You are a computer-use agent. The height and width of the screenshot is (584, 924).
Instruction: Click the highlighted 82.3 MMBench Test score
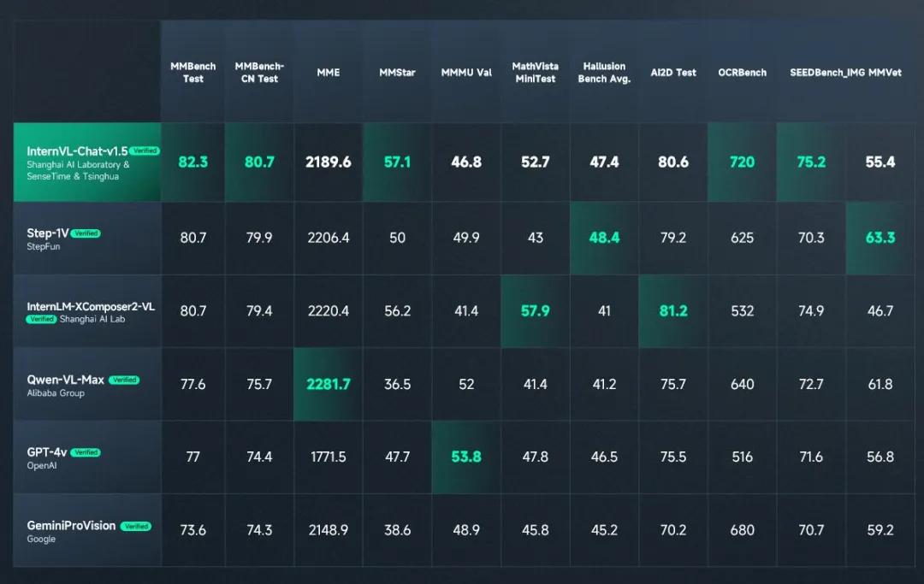point(192,162)
